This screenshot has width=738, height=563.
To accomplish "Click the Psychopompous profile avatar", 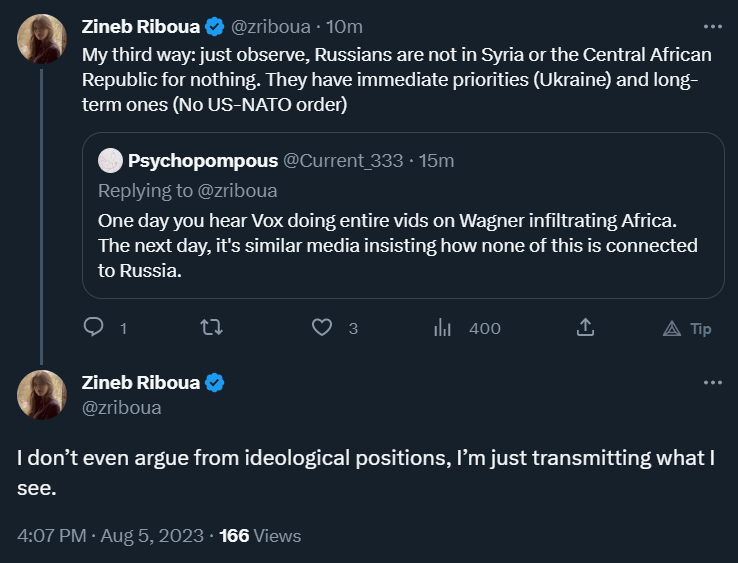I will point(110,161).
